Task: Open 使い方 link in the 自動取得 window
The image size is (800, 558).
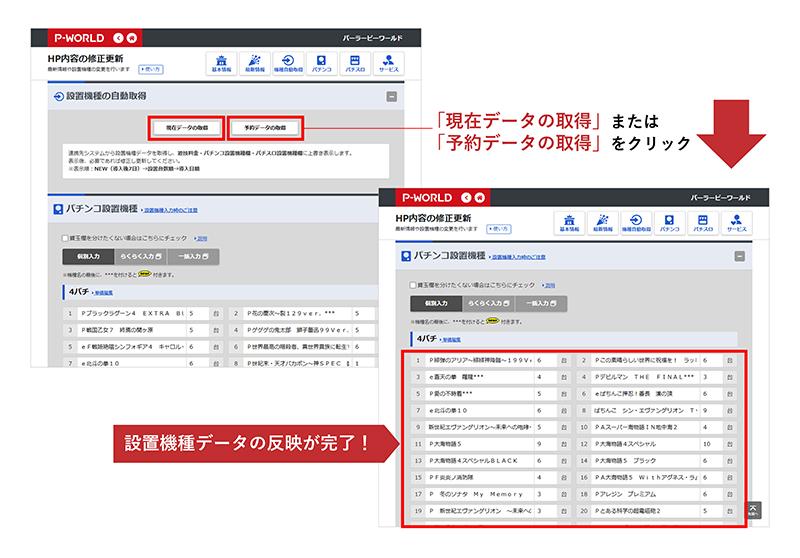Action: (x=151, y=70)
